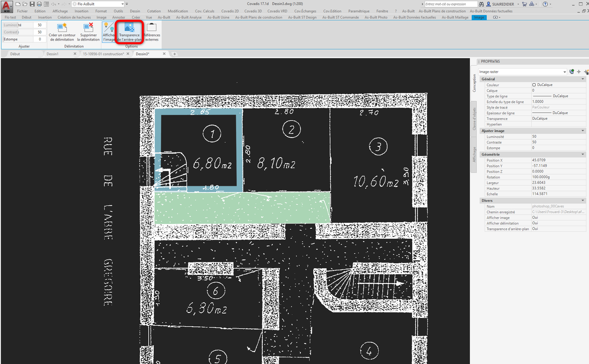This screenshot has width=589, height=364.
Task: Open the Cotation menu
Action: 154,11
